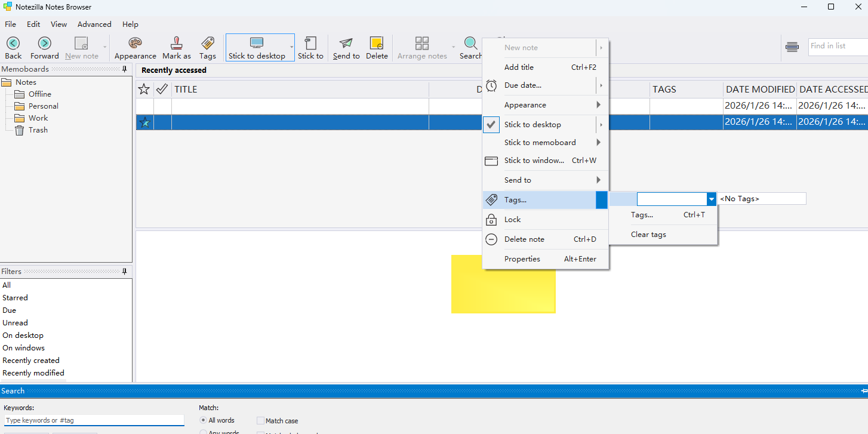Select the Recently modified filter

tap(33, 373)
